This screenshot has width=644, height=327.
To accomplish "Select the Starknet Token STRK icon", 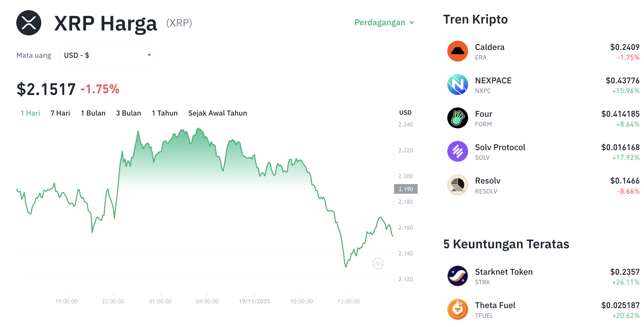I will (457, 276).
